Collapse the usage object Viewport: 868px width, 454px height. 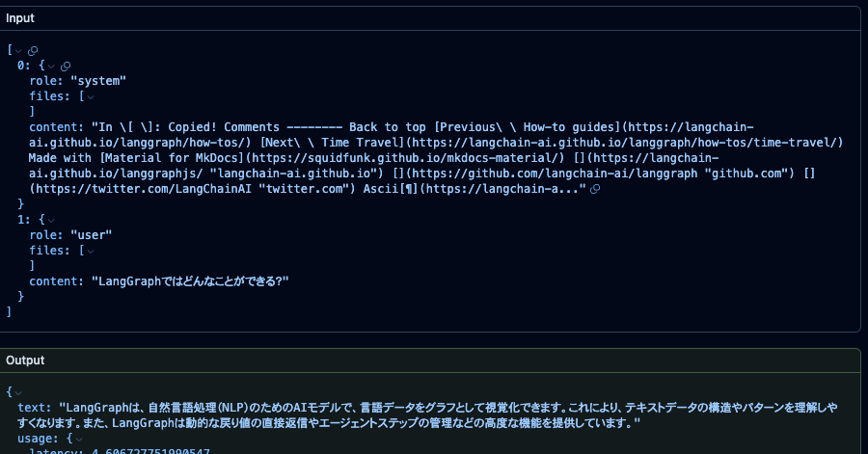[79, 440]
